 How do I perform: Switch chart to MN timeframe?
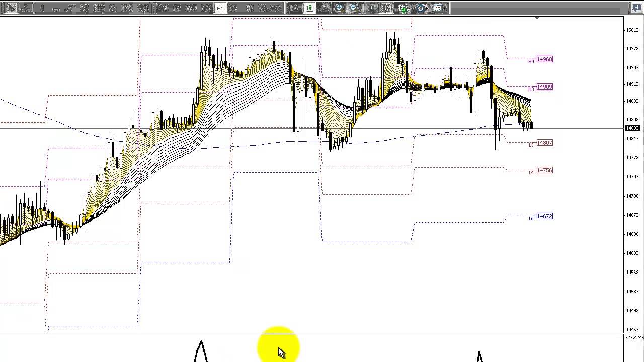276,8
